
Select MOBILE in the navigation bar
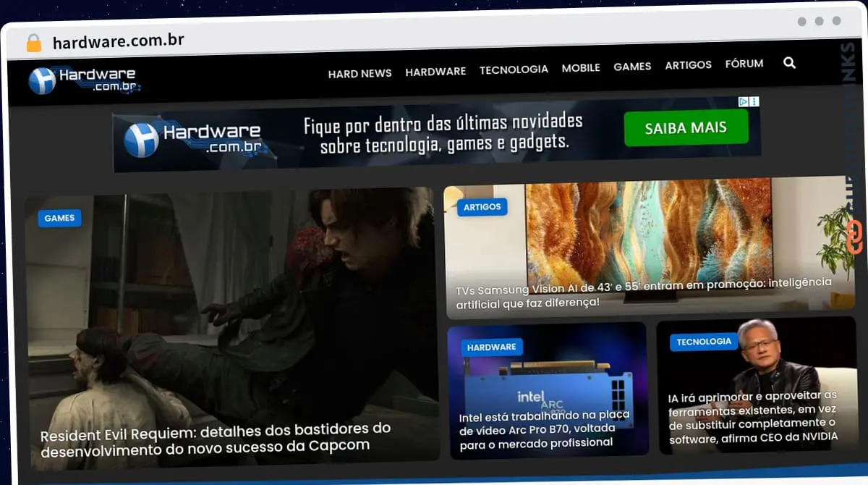pyautogui.click(x=581, y=67)
